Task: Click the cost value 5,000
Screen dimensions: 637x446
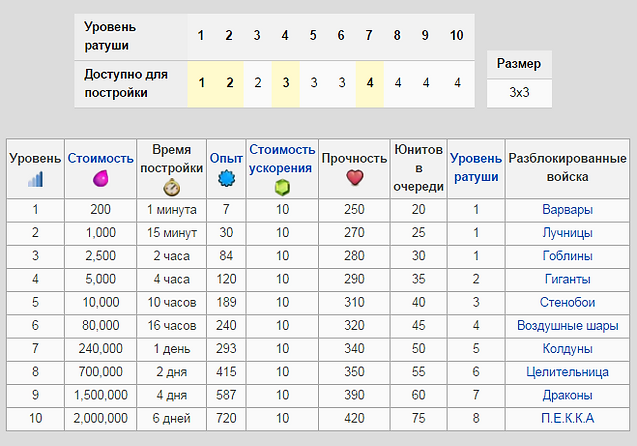Action: point(100,279)
